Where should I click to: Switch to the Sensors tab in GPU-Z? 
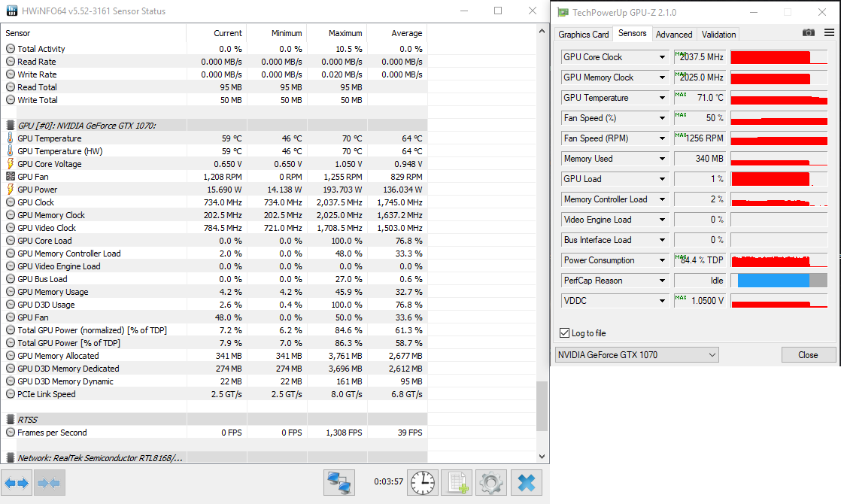coord(633,33)
